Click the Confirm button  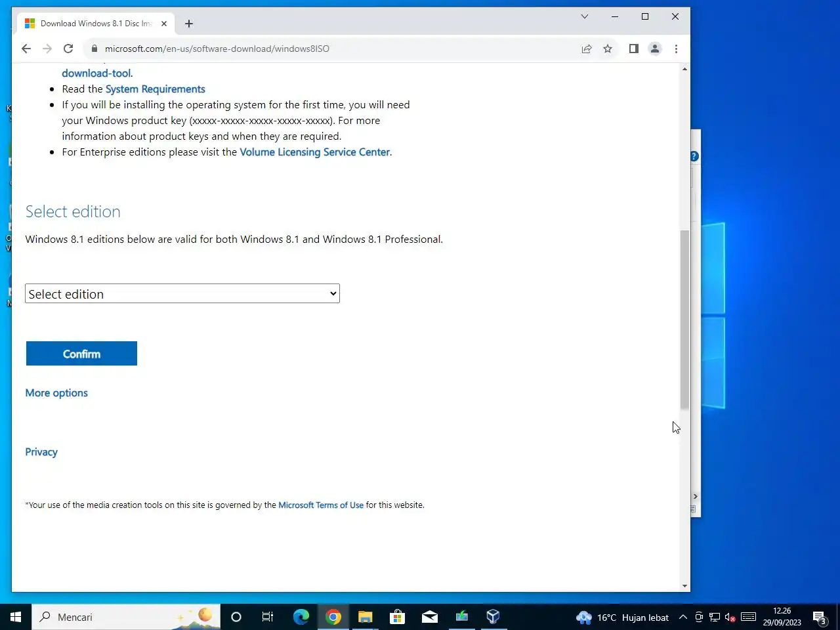click(81, 354)
